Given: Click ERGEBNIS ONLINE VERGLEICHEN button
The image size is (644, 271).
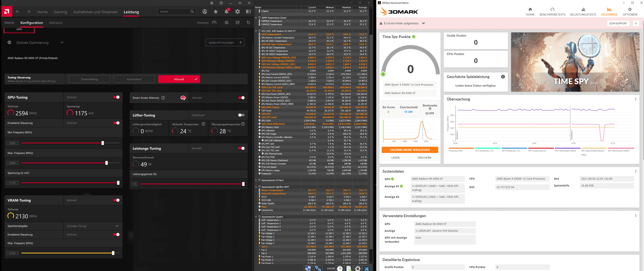Looking at the screenshot, I should (x=410, y=150).
